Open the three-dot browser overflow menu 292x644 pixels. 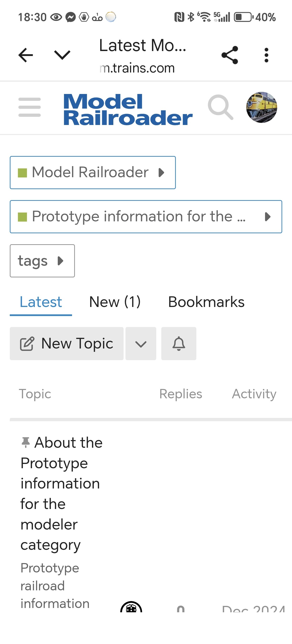266,55
